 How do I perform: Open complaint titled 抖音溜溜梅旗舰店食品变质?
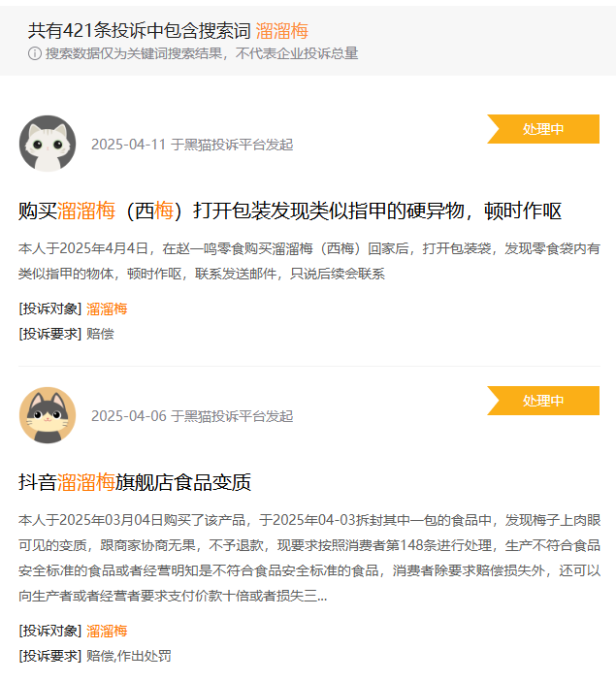135,482
